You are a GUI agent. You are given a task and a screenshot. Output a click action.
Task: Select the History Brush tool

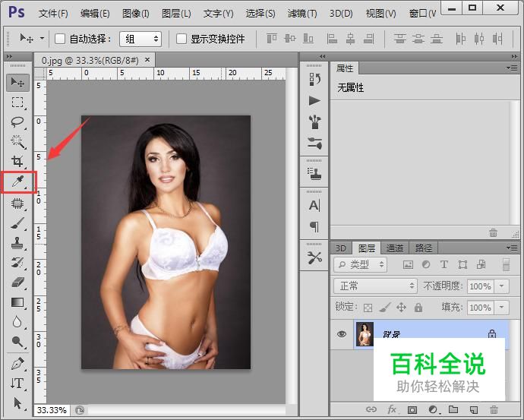[x=17, y=263]
